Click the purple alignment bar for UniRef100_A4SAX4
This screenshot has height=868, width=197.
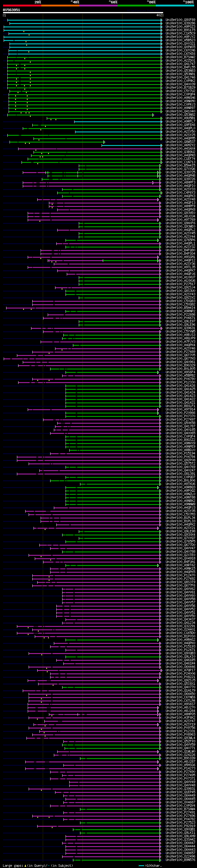coord(90,149)
